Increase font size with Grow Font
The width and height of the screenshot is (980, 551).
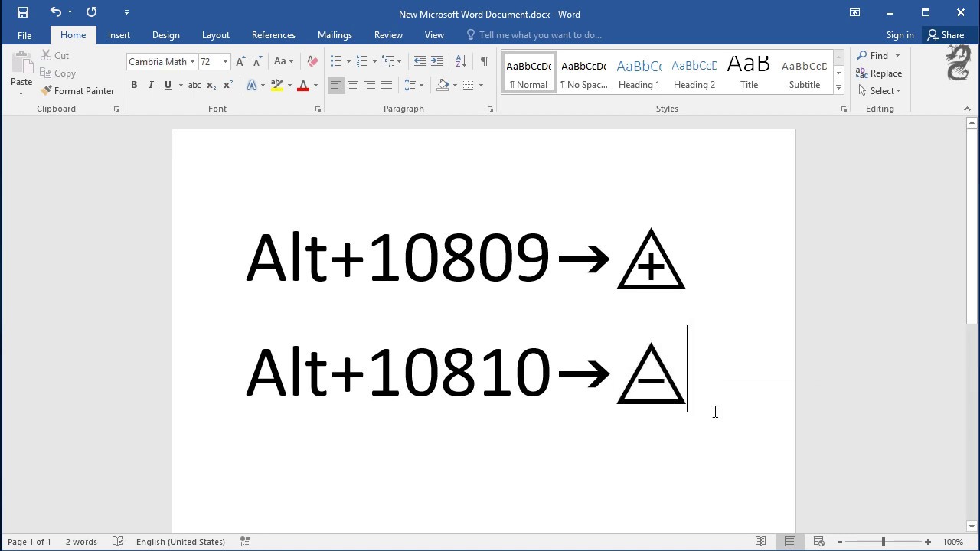240,61
